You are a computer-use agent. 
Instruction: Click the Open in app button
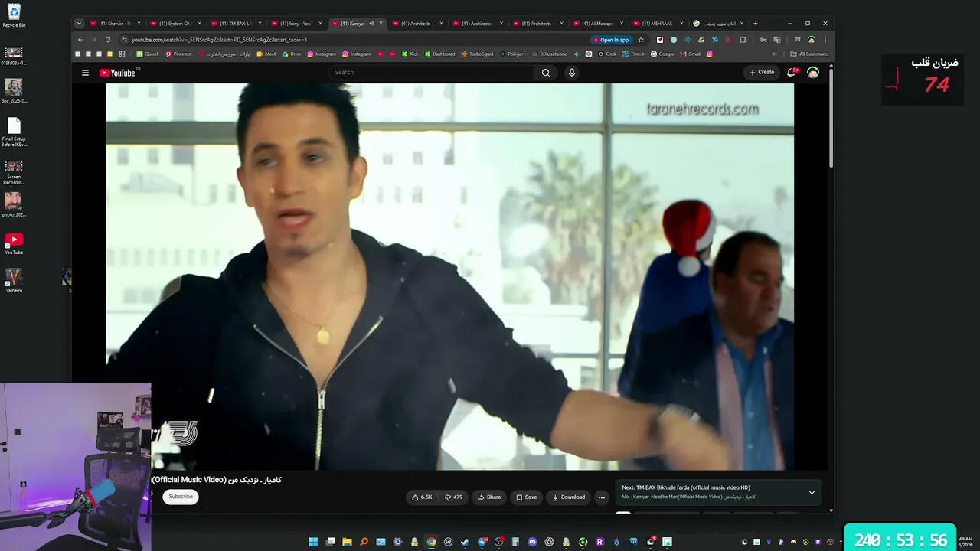[611, 40]
